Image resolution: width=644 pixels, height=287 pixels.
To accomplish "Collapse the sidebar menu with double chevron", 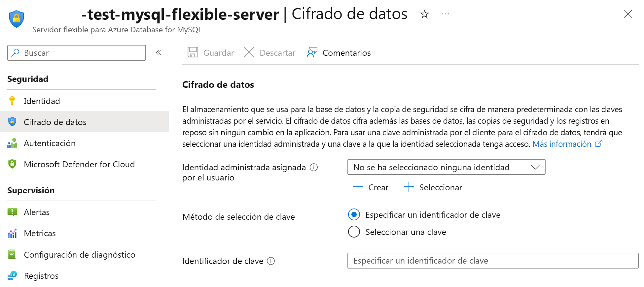I will 159,53.
